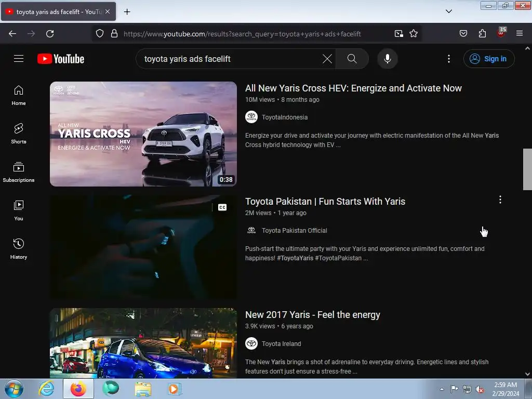Open the YouTube guide hamburger menu
This screenshot has width=532, height=399.
point(19,59)
